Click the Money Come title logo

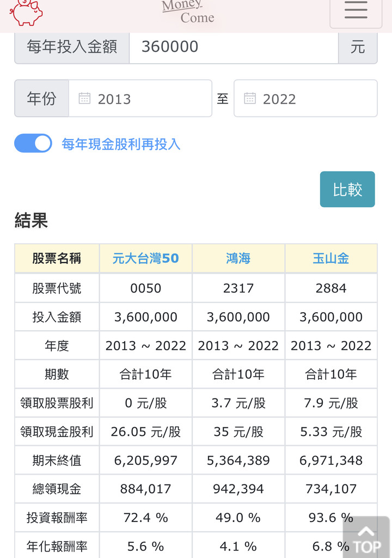188,11
